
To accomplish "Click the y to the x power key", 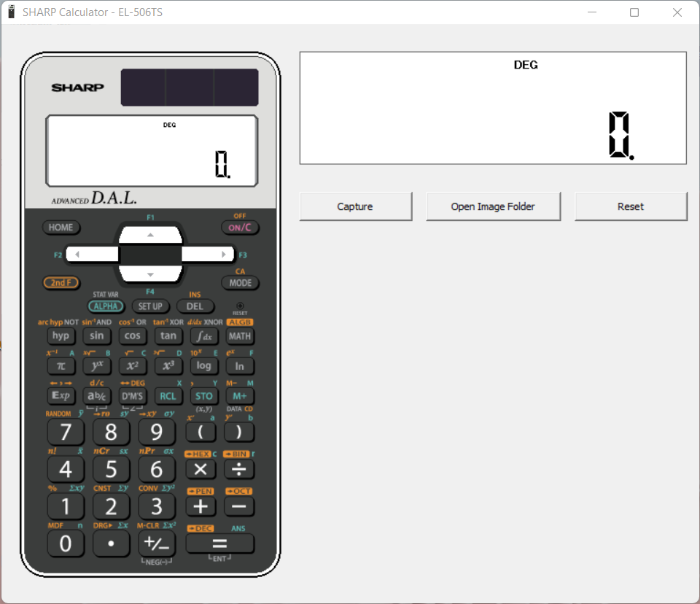I will (97, 366).
